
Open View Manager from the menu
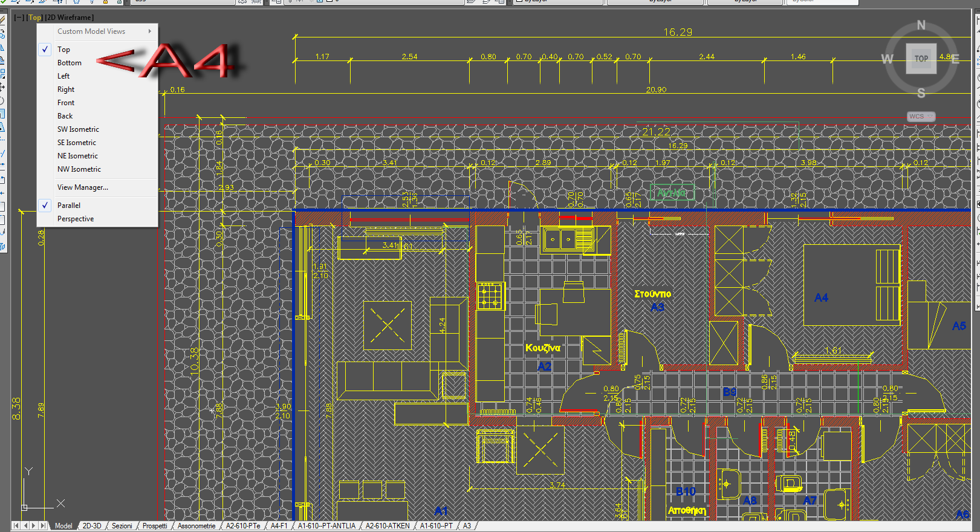click(83, 187)
